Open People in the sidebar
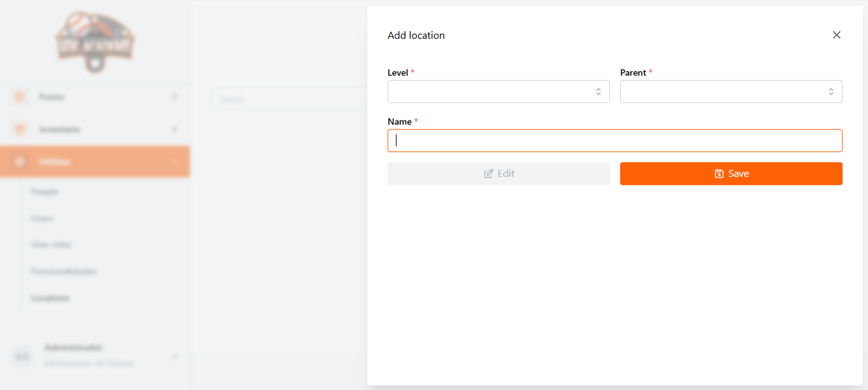868x390 pixels. click(x=44, y=192)
